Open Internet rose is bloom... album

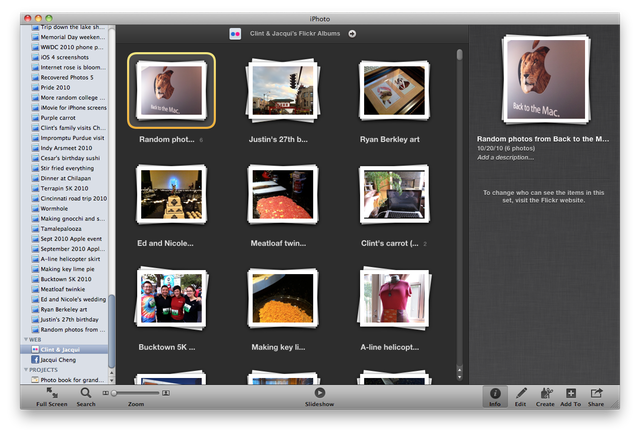tap(64, 67)
